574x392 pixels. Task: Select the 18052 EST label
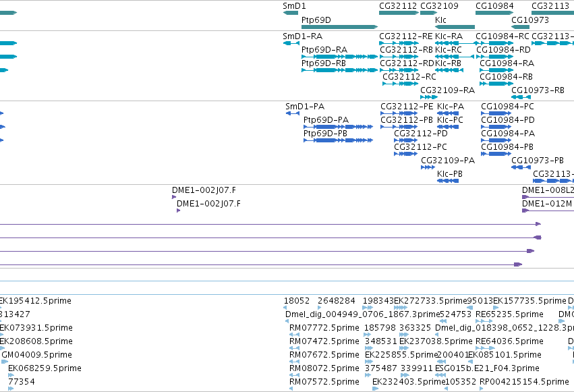tap(297, 301)
